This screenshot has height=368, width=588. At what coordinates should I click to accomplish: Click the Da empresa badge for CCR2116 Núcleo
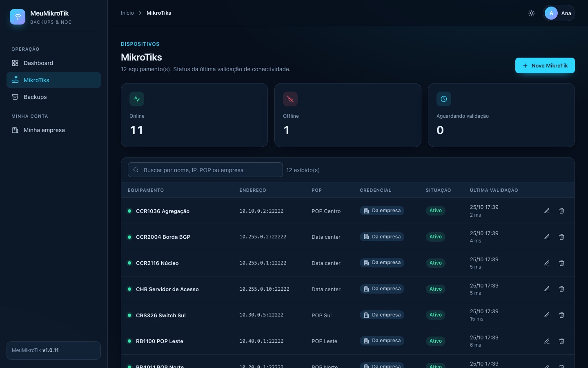[382, 263]
